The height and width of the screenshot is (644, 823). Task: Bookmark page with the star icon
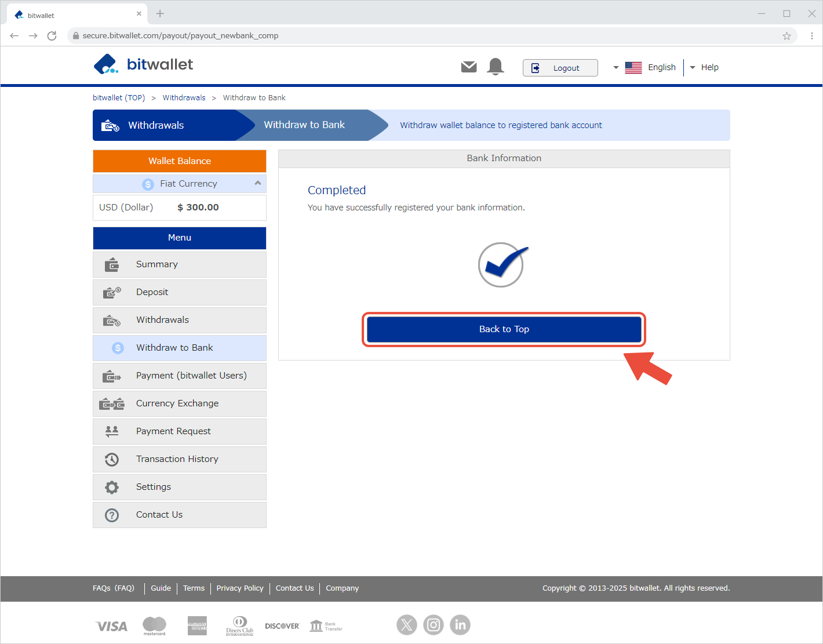(786, 36)
